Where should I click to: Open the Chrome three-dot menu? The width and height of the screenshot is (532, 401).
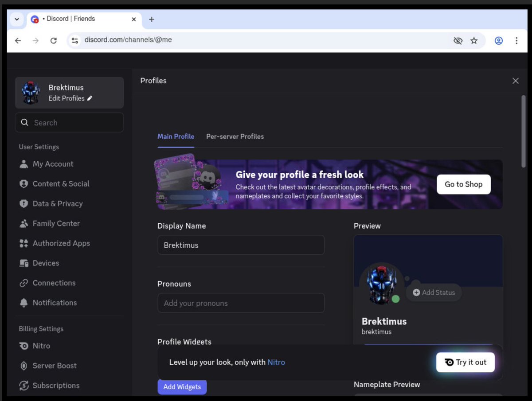pos(516,41)
